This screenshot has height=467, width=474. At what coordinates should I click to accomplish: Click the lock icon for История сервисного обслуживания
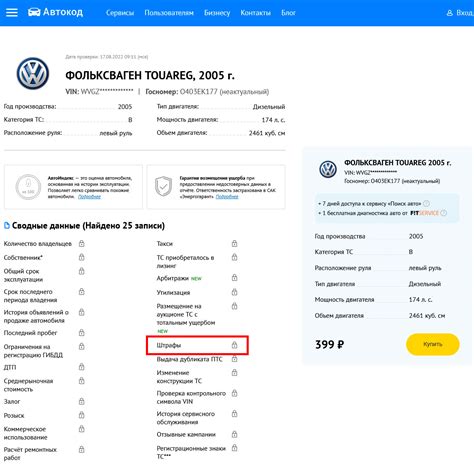click(x=235, y=414)
